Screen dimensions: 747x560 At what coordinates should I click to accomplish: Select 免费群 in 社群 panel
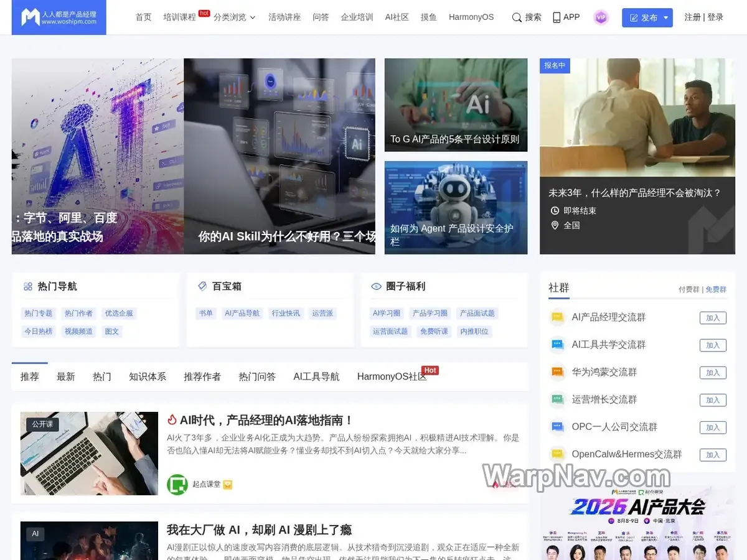716,289
